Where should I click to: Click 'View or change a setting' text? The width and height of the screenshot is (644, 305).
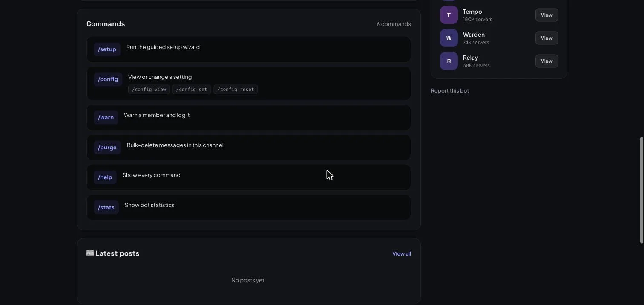(x=160, y=77)
